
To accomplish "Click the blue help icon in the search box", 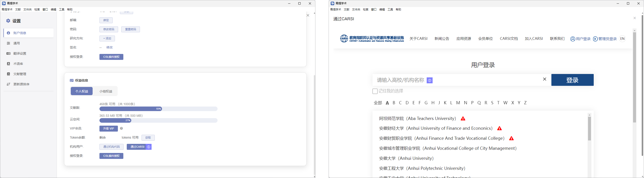I will (x=429, y=80).
